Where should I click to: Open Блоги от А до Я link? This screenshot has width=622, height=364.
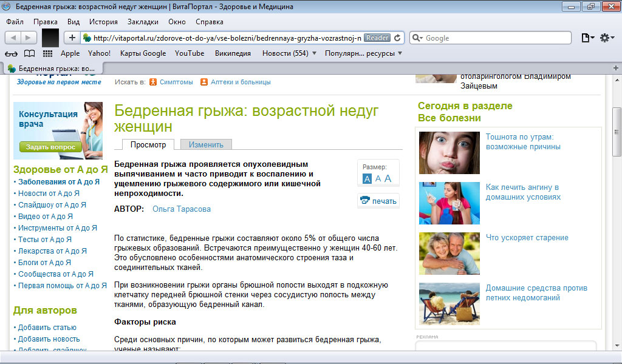(44, 262)
